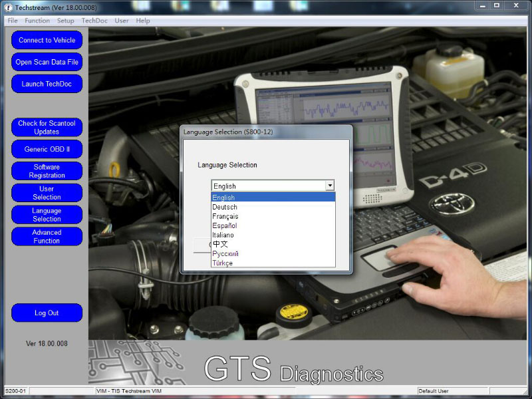Screen dimensions: 532x399
Task: Launch TechDoc from the sidebar
Action: coord(47,84)
